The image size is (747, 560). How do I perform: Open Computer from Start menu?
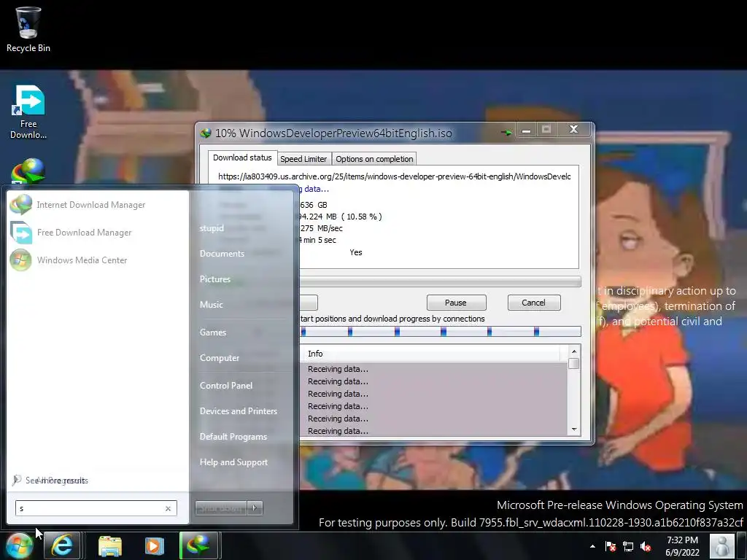pos(219,357)
